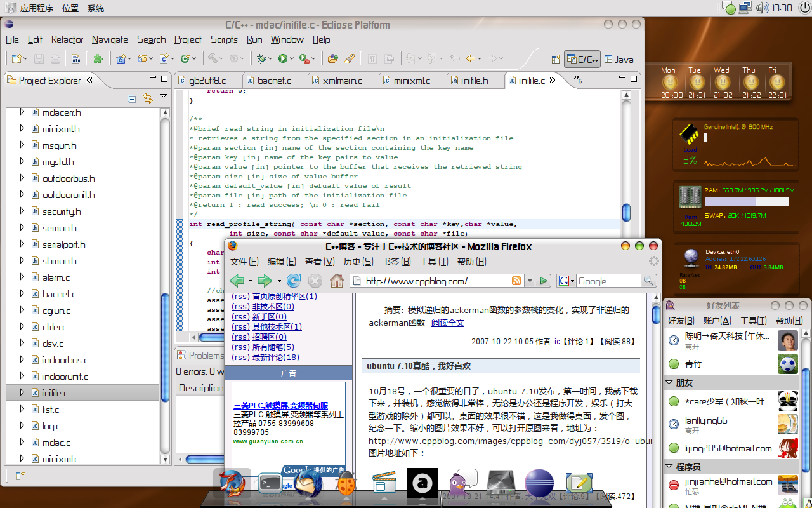Click the New file toolbar icon in Eclipse
The image size is (812, 508).
16,58
